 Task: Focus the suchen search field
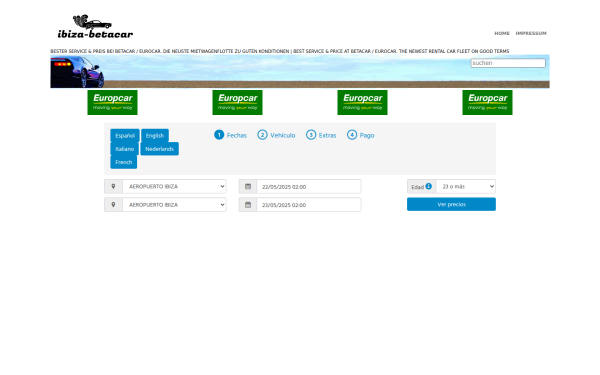508,63
